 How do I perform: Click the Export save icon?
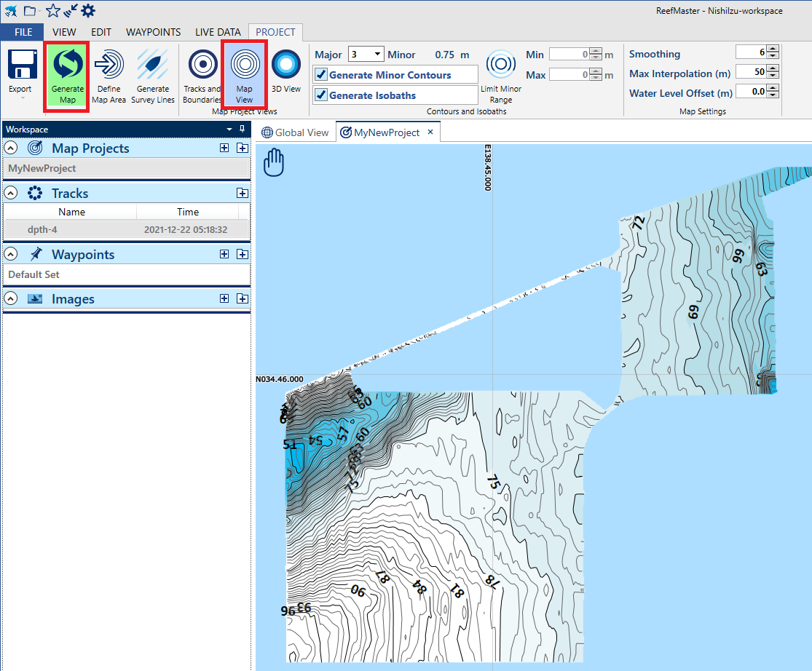[x=21, y=65]
